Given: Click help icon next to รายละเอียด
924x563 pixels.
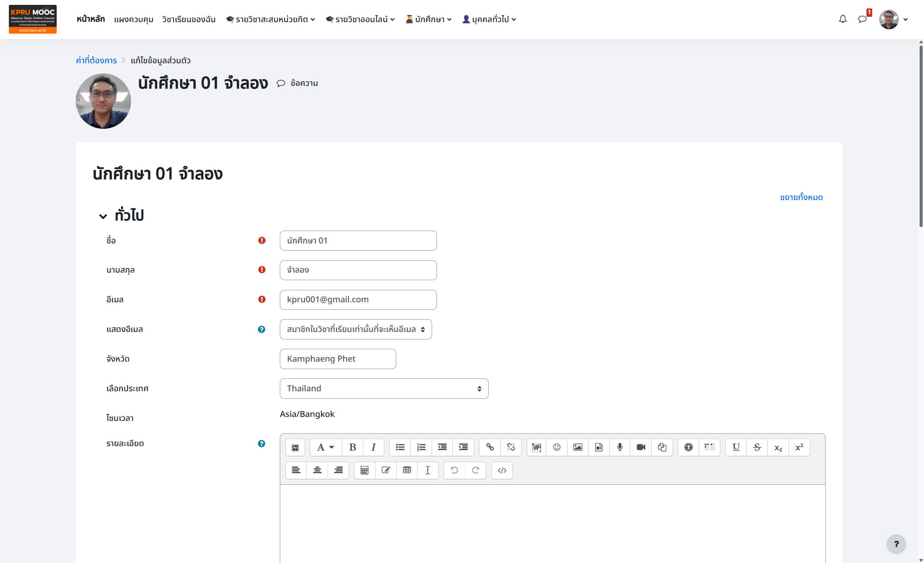Looking at the screenshot, I should tap(262, 443).
